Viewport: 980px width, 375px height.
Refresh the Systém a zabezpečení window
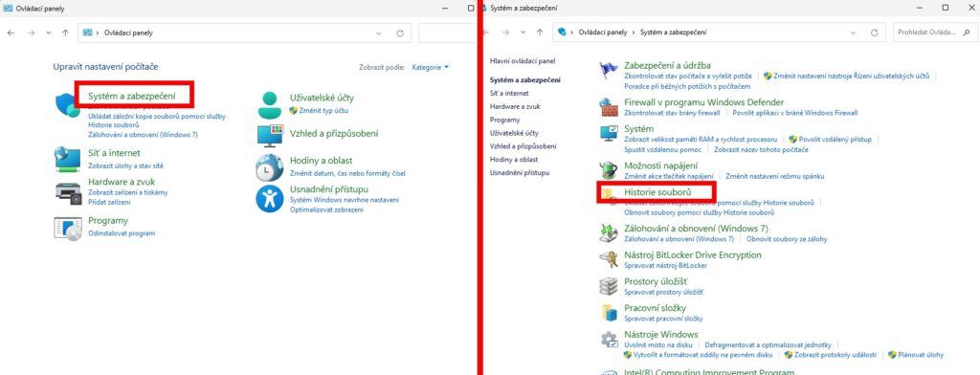pos(875,33)
